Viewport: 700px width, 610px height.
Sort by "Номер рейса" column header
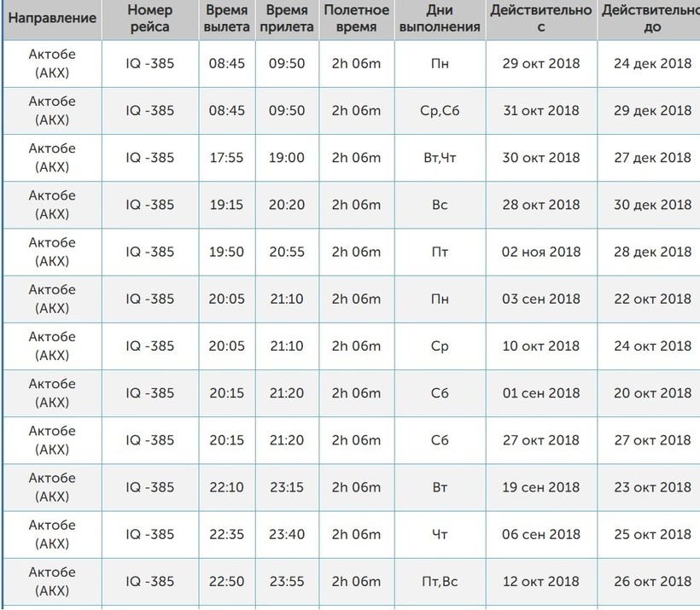click(150, 18)
